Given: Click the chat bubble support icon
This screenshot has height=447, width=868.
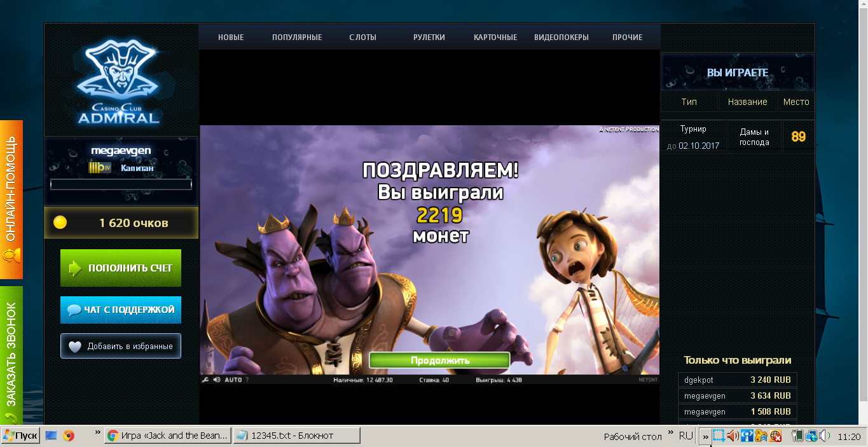Looking at the screenshot, I should [74, 310].
